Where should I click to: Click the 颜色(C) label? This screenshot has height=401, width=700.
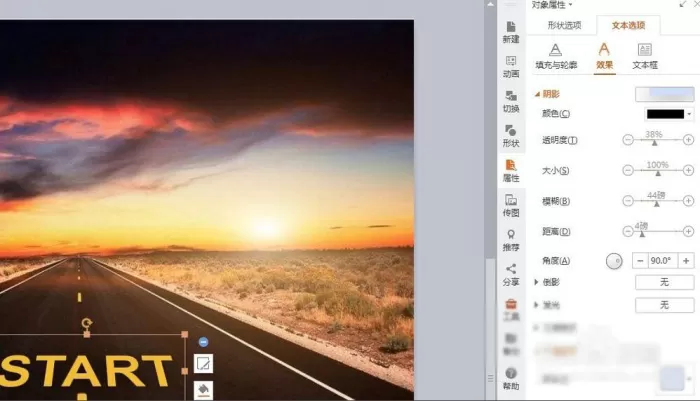[x=556, y=113]
